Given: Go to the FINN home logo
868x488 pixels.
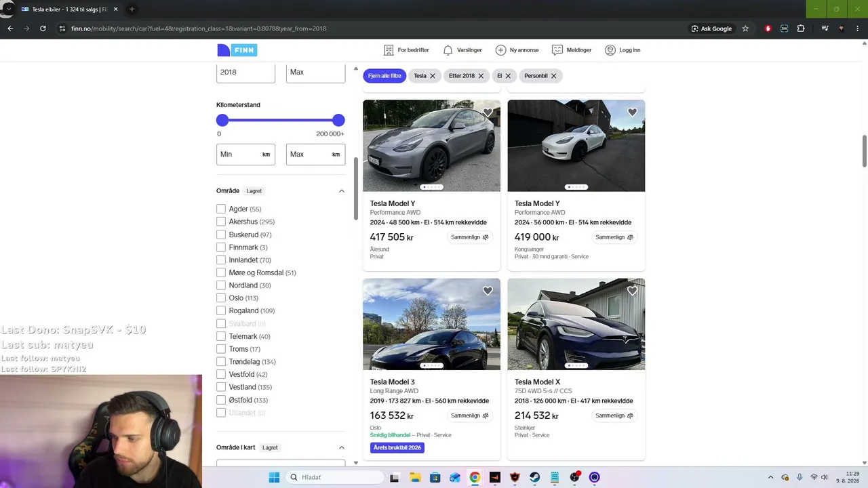Looking at the screenshot, I should coord(237,50).
